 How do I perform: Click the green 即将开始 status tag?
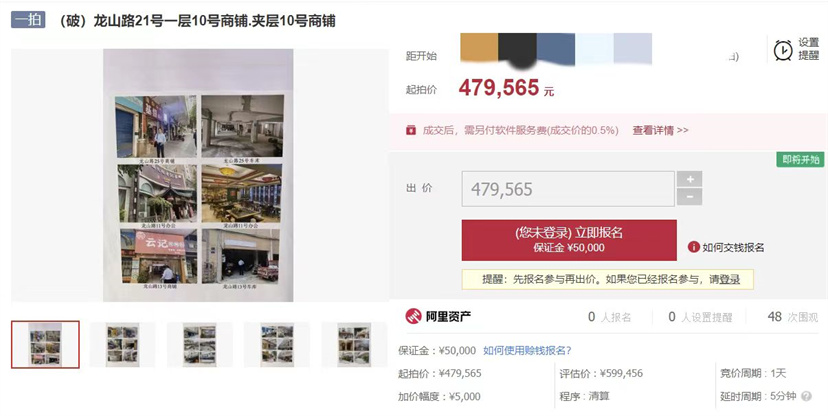801,159
